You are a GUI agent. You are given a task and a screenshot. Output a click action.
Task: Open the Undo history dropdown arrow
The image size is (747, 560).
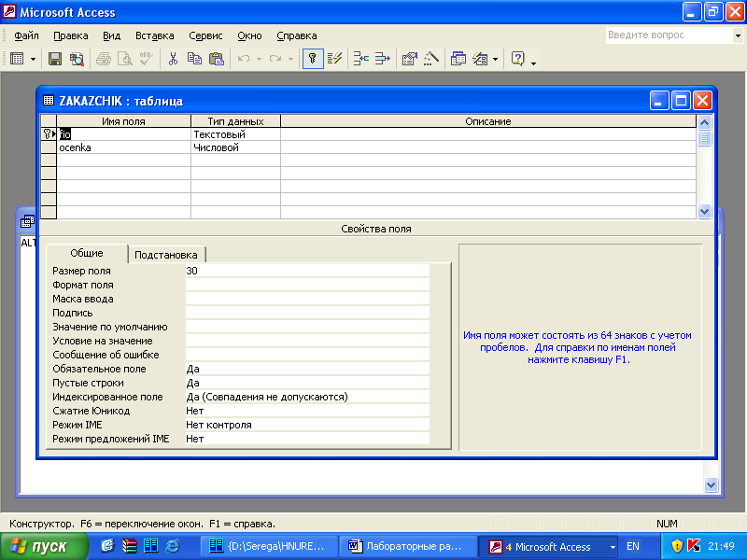259,59
